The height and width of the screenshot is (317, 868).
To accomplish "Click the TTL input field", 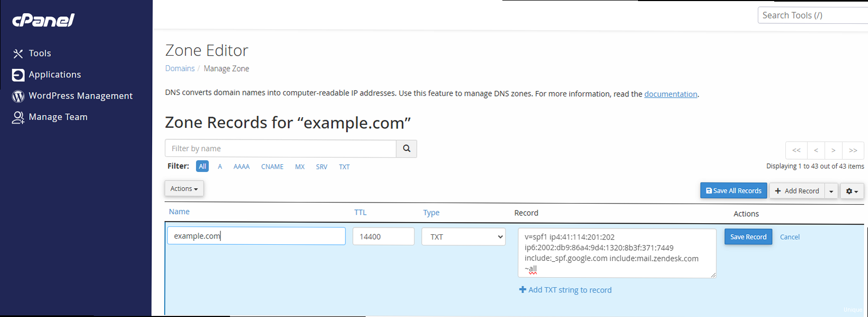I will (x=383, y=237).
